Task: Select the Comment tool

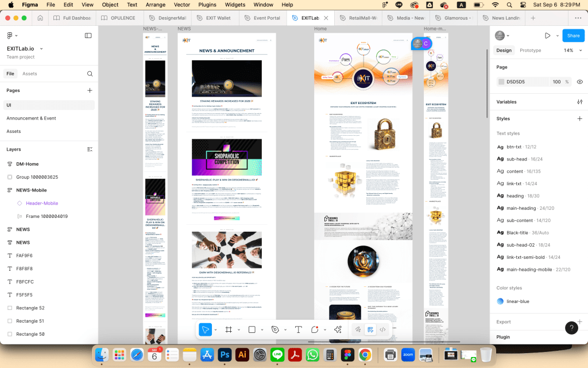Action: click(315, 329)
